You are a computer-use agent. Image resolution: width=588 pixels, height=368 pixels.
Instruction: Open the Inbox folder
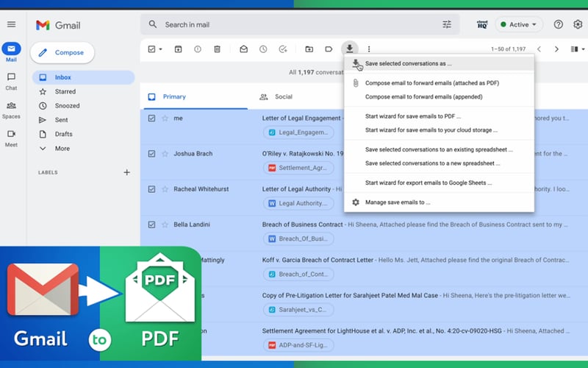tap(83, 77)
